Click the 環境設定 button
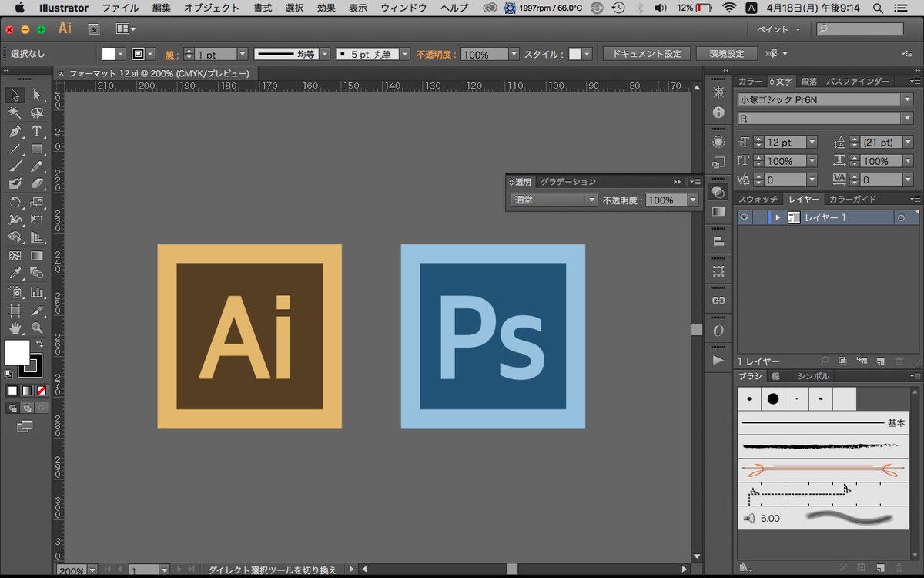 tap(727, 54)
